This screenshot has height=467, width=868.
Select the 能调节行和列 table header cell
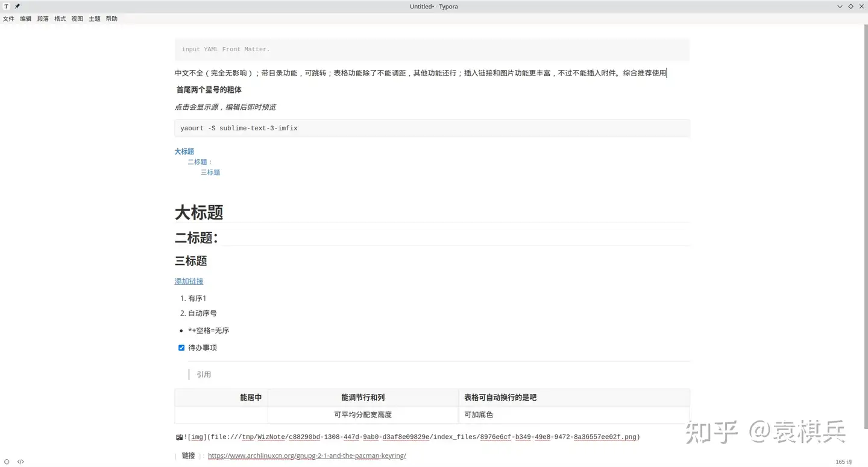pos(363,398)
